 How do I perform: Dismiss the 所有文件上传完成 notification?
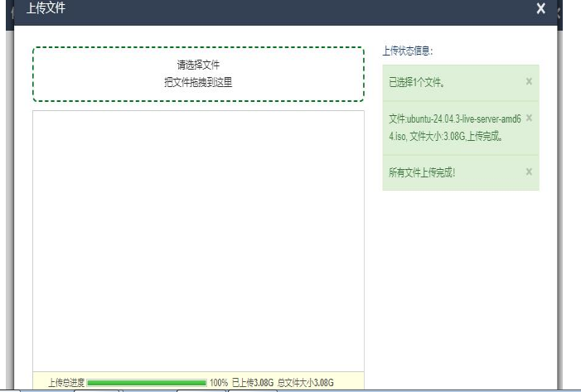(x=529, y=172)
